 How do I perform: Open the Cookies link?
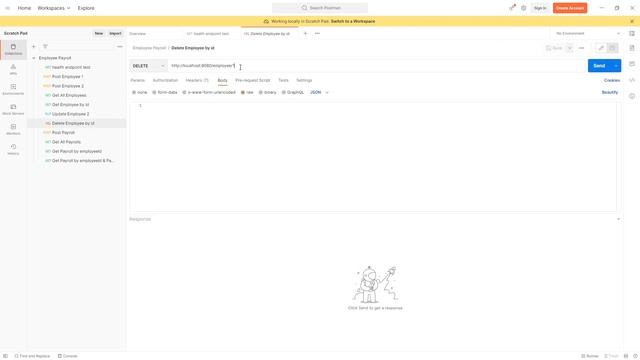click(x=611, y=80)
